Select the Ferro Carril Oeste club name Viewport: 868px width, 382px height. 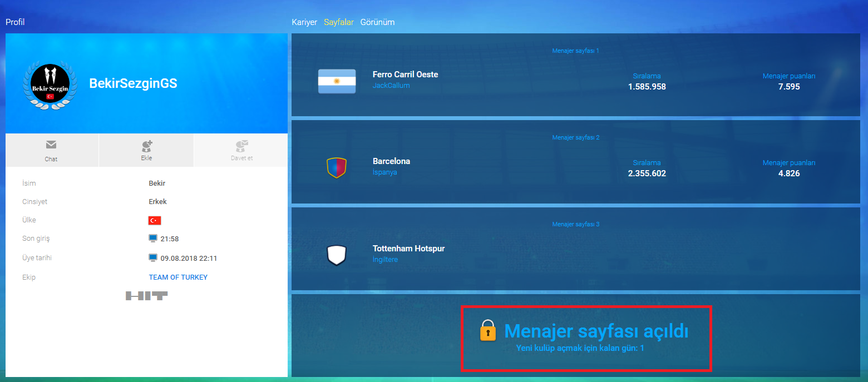click(x=406, y=75)
